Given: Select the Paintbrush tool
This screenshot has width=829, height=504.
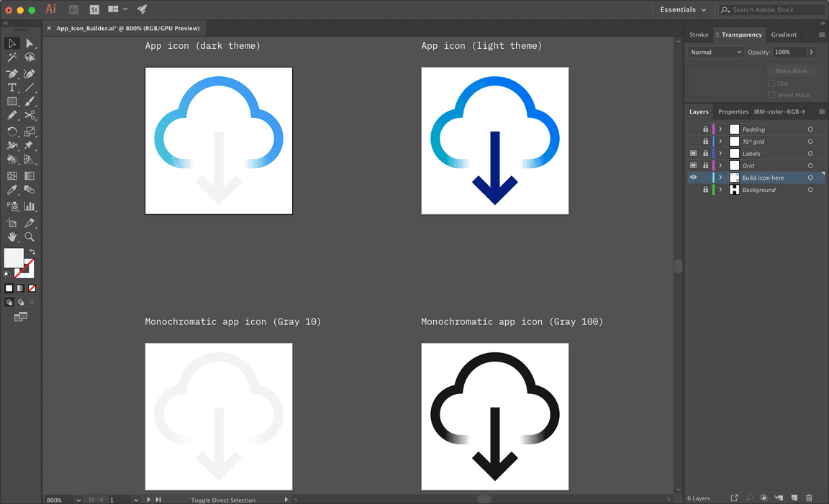Looking at the screenshot, I should (29, 101).
